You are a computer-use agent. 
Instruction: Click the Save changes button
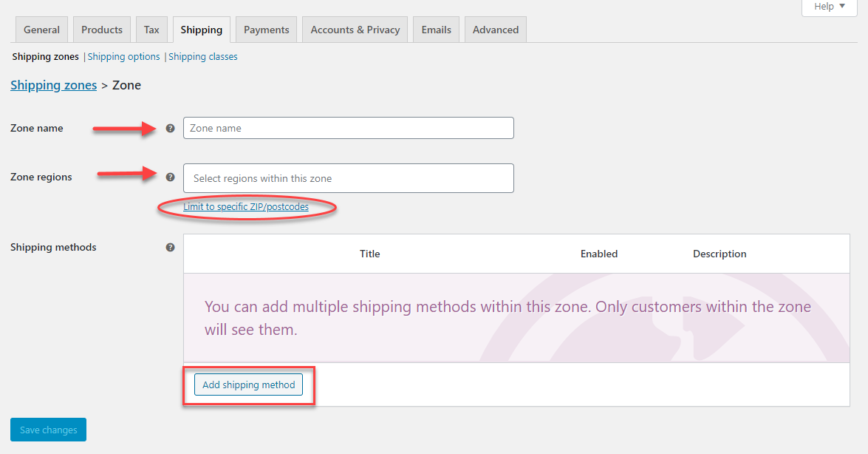click(x=48, y=430)
